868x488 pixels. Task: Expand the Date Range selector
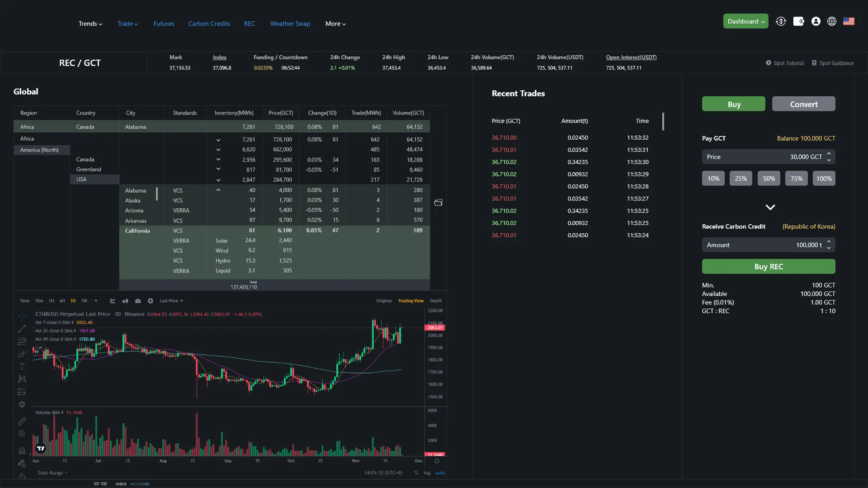click(53, 473)
